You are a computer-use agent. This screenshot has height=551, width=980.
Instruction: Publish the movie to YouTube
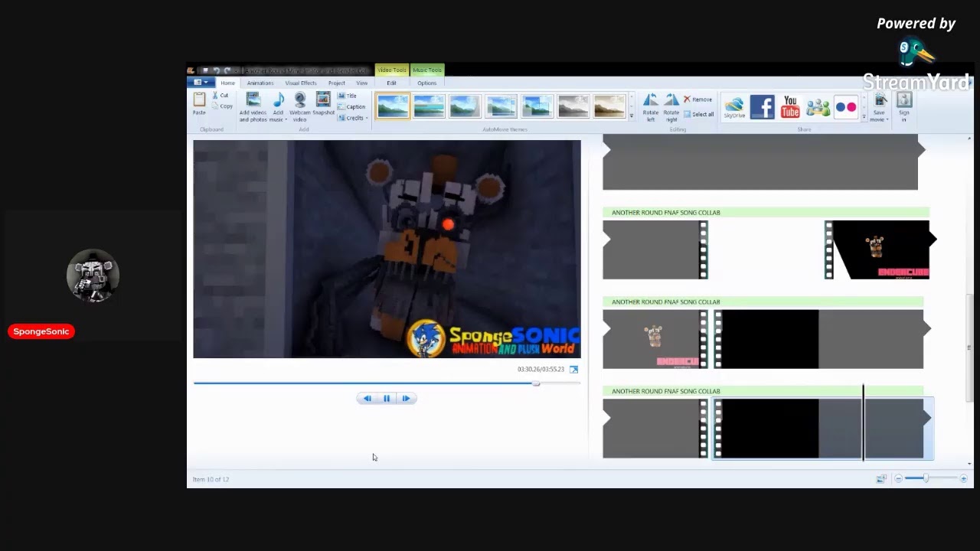pos(790,107)
